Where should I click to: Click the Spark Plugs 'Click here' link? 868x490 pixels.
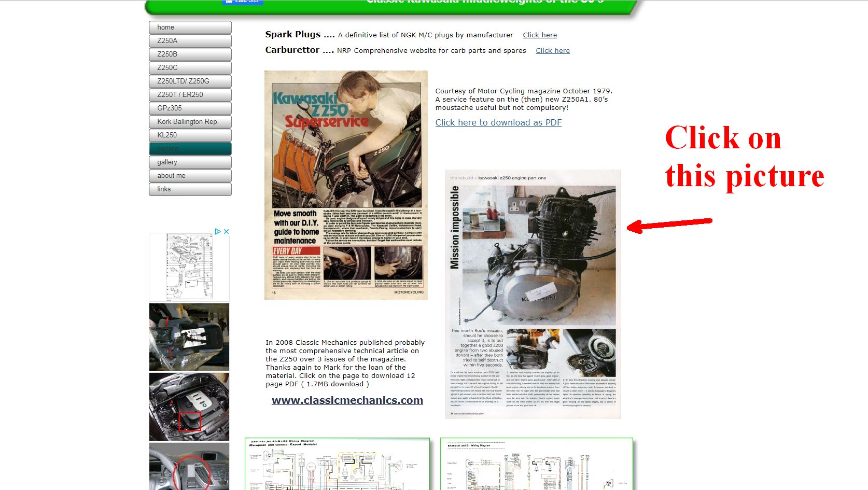(x=540, y=35)
